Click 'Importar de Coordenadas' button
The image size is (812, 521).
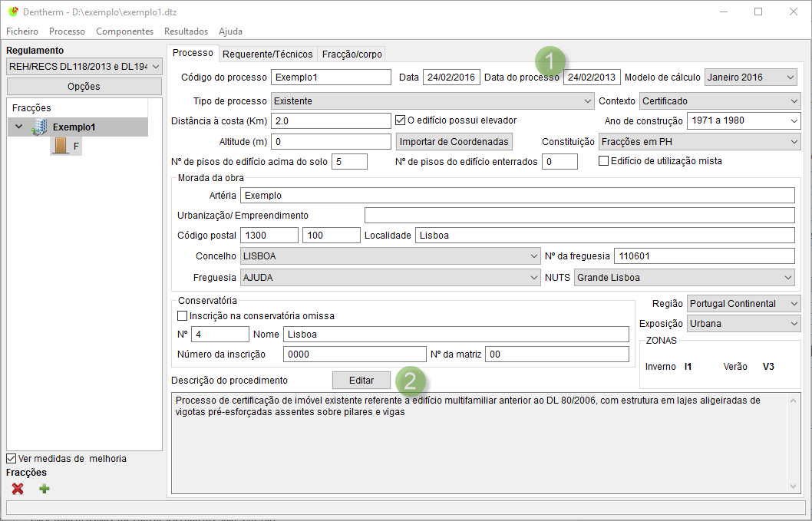click(x=454, y=141)
